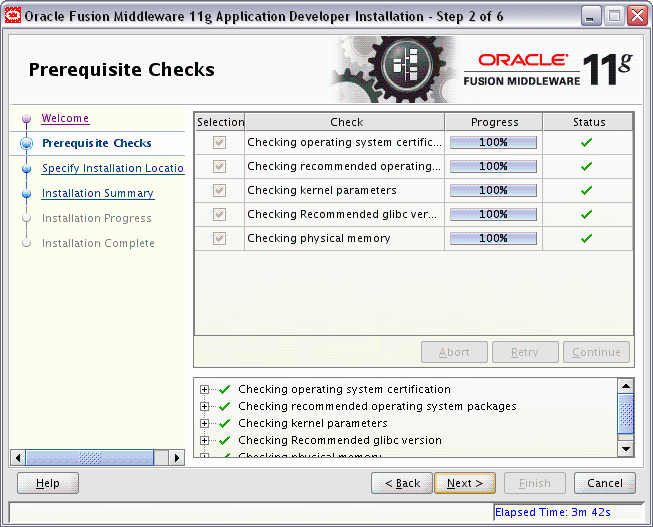653x527 pixels.
Task: Click the log panel vertical scrollbar thumb
Action: click(626, 414)
